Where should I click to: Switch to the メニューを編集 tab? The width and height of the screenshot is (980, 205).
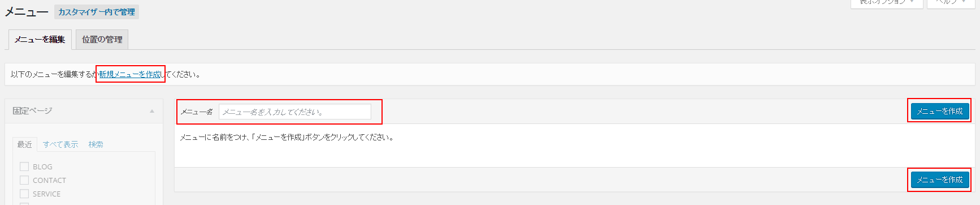(40, 40)
